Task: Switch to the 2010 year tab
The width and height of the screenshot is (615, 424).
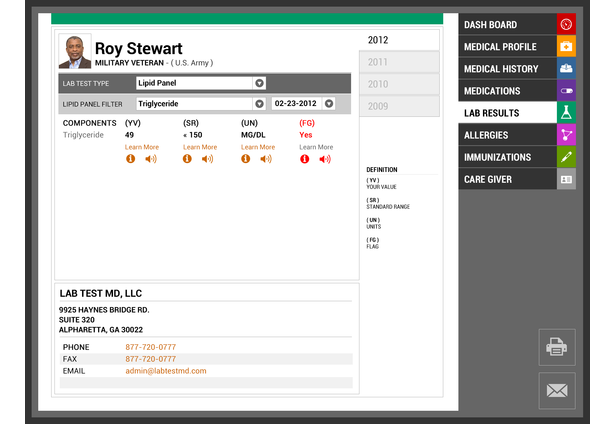Action: click(399, 84)
